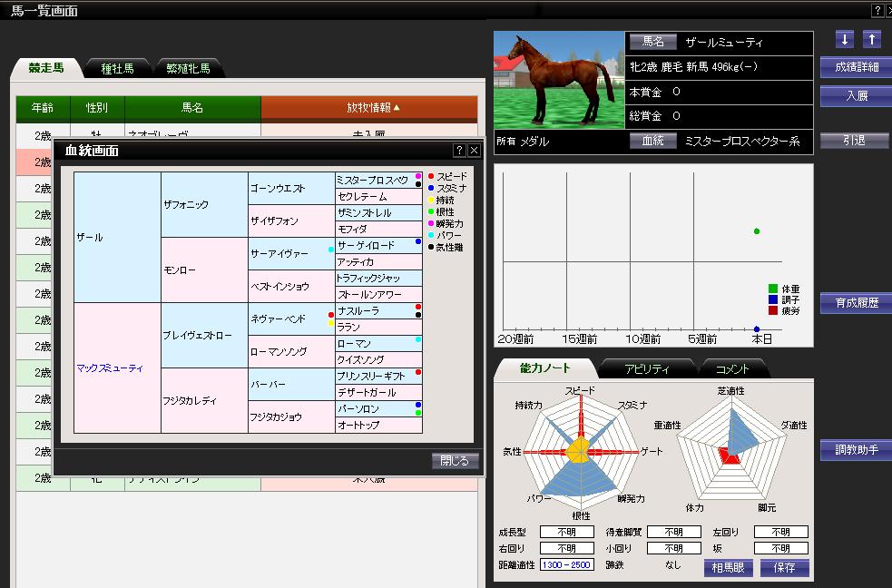Click ブレイヴェストロー in the pedigree
Screen dimensions: 892x588
[x=204, y=335]
